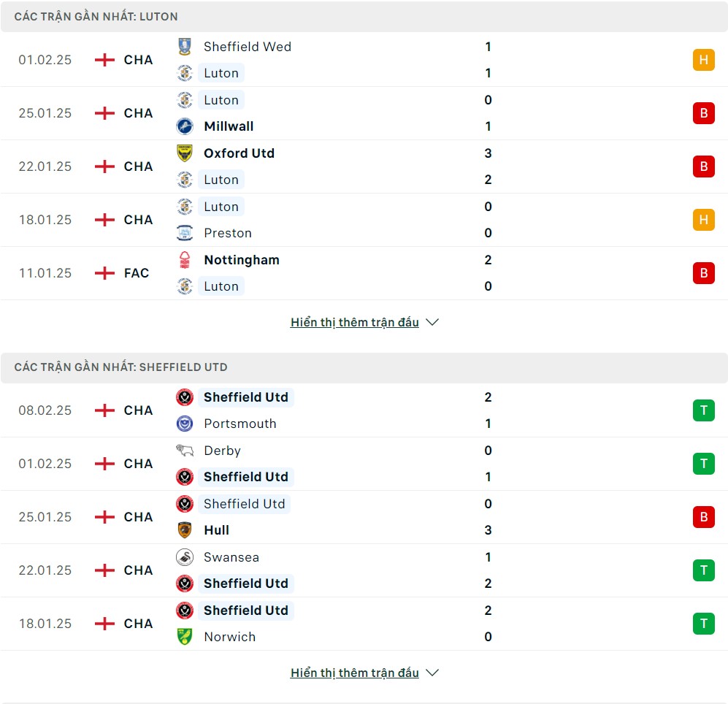Click the Sheffield Wed club crest
Image resolution: width=728 pixels, height=704 pixels.
coord(185,47)
